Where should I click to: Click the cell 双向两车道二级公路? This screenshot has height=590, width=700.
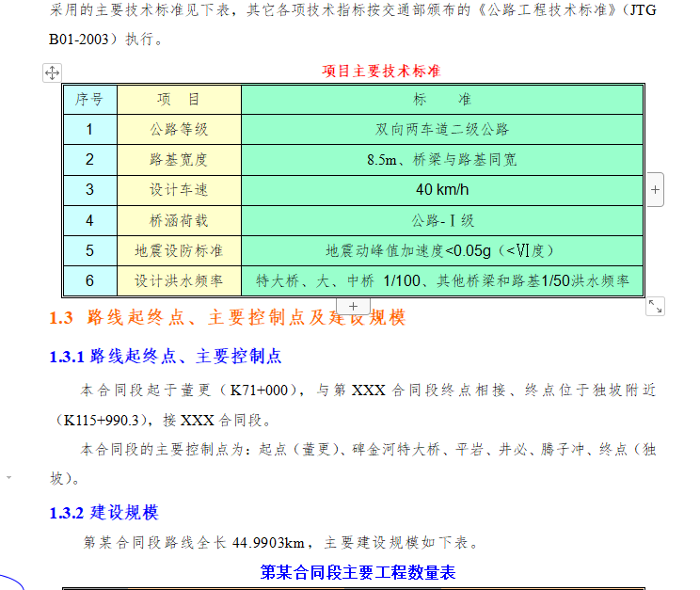[x=442, y=130]
